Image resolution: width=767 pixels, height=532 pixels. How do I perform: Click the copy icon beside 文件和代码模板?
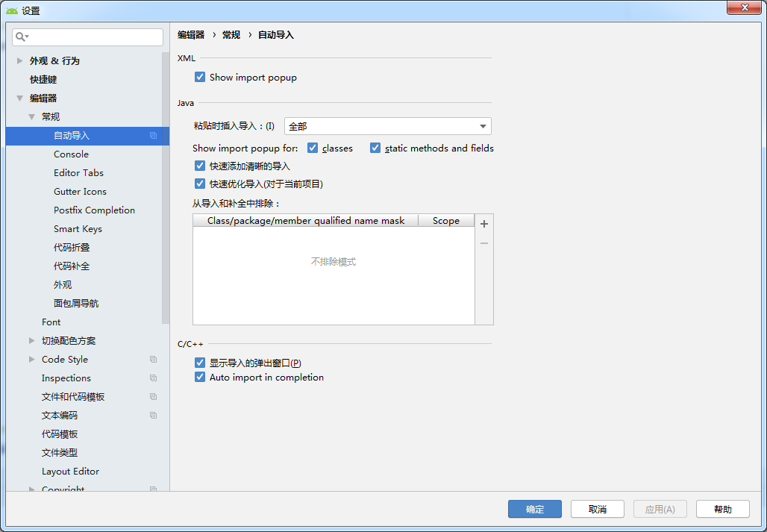pos(153,396)
